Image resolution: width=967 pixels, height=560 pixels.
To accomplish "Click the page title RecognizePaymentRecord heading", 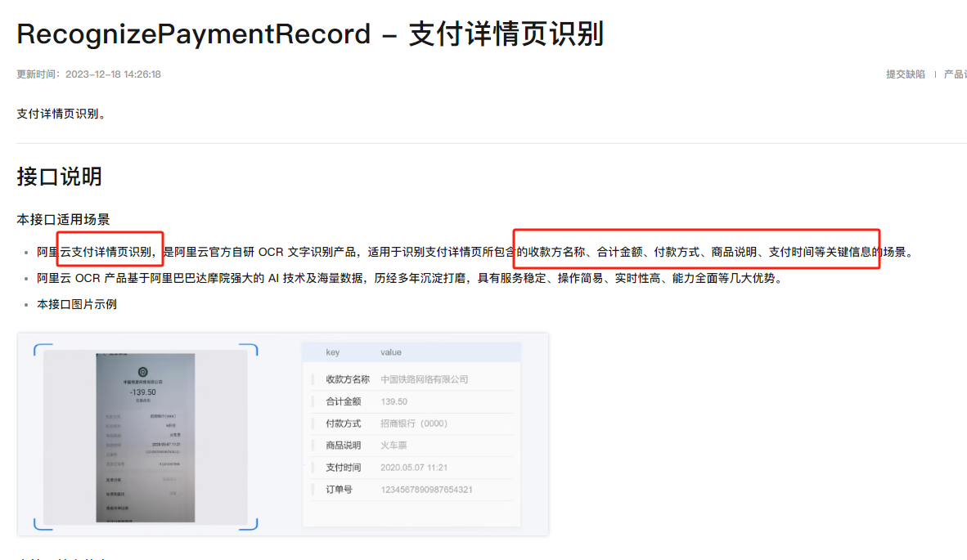I will (310, 34).
